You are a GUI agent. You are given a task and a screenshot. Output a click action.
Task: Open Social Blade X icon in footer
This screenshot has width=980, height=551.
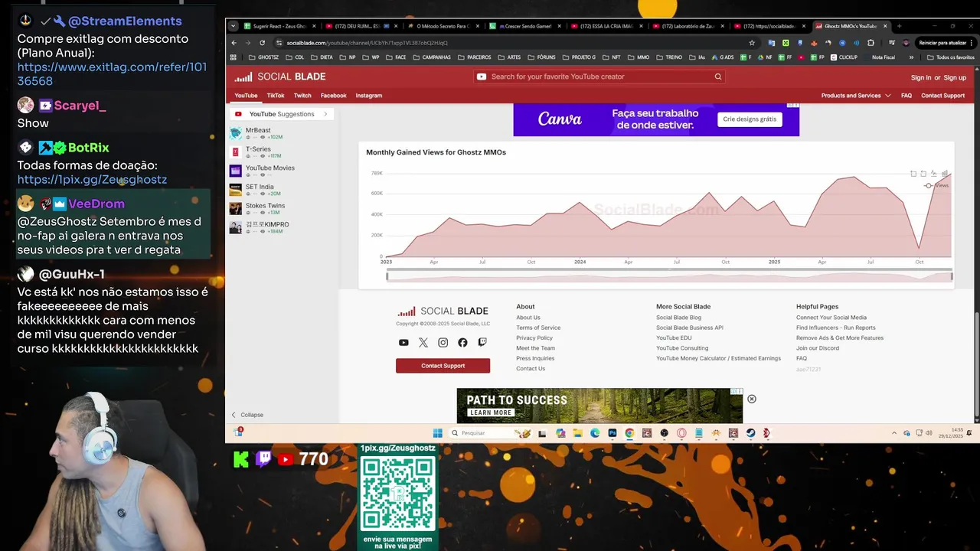tap(423, 342)
